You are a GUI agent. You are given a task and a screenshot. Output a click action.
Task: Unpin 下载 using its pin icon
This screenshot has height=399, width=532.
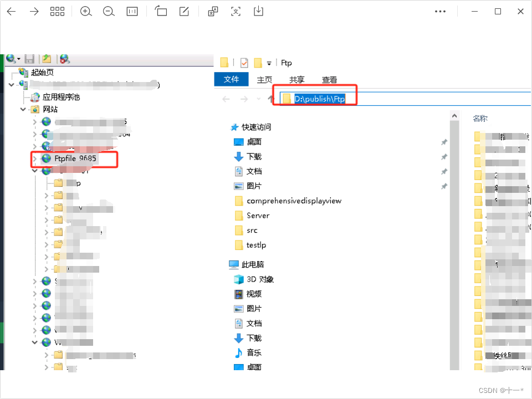pyautogui.click(x=444, y=157)
